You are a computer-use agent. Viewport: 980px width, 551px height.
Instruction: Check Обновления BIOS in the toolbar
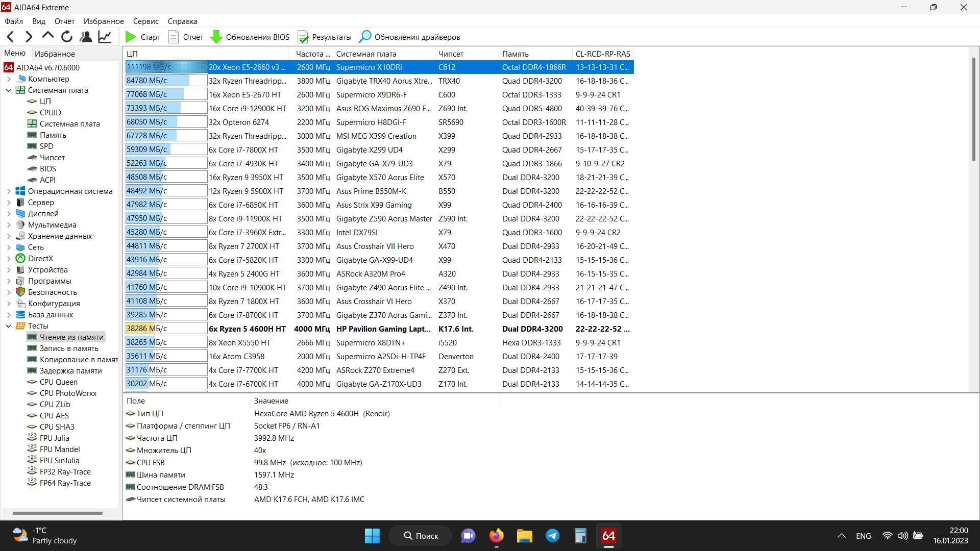tap(250, 37)
